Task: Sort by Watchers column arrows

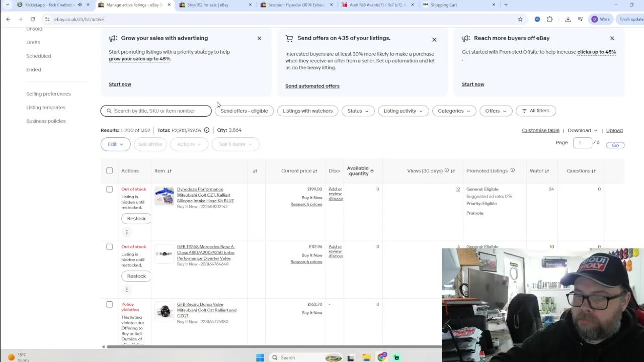Action: (547, 171)
